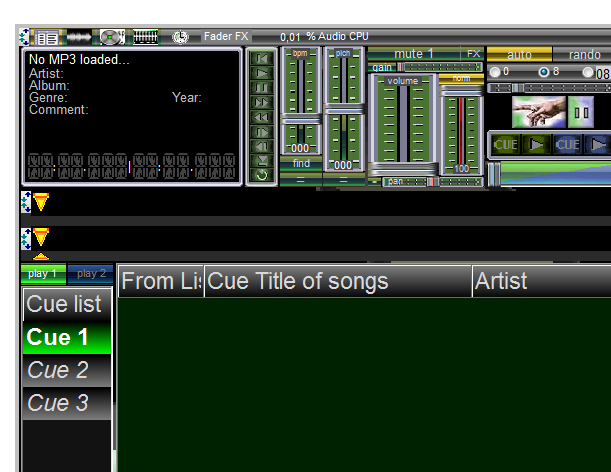Click the pause button in transport column

(261, 88)
